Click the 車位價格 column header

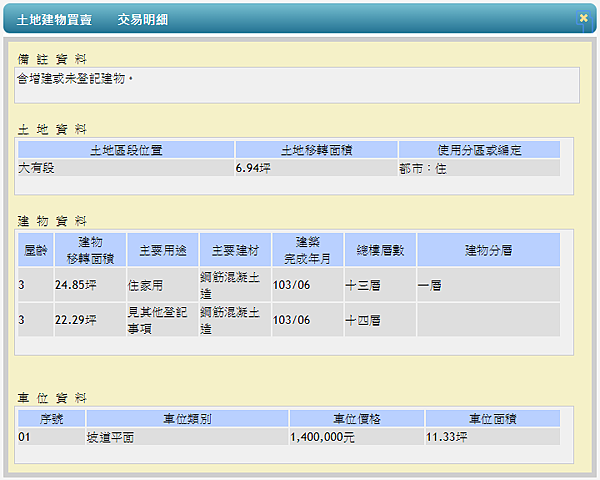(357, 418)
